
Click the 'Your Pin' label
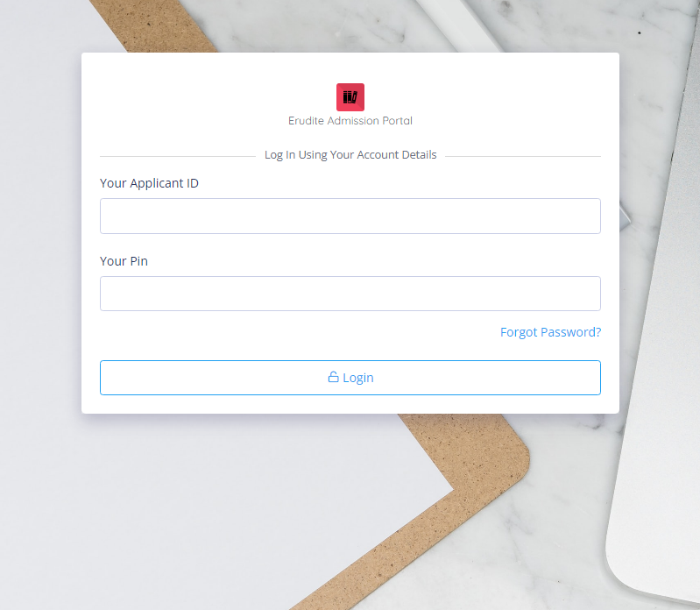[124, 261]
